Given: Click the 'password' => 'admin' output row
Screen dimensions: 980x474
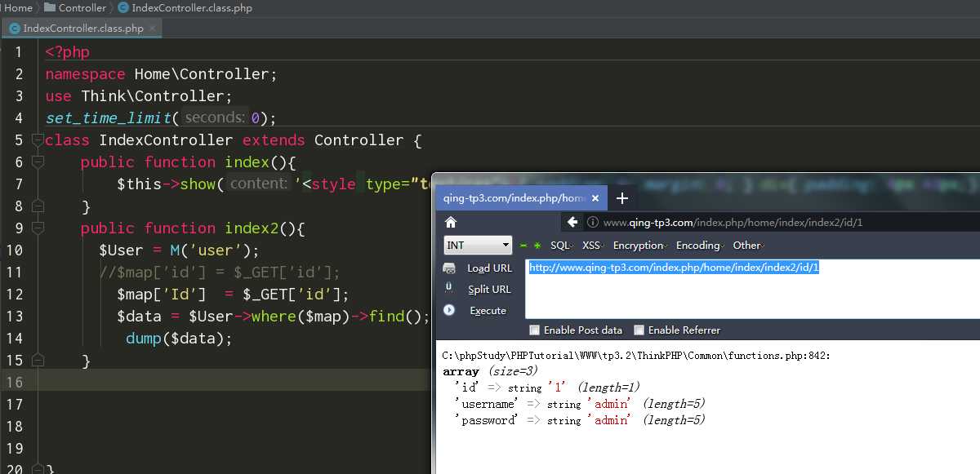Looking at the screenshot, I should click(x=579, y=420).
